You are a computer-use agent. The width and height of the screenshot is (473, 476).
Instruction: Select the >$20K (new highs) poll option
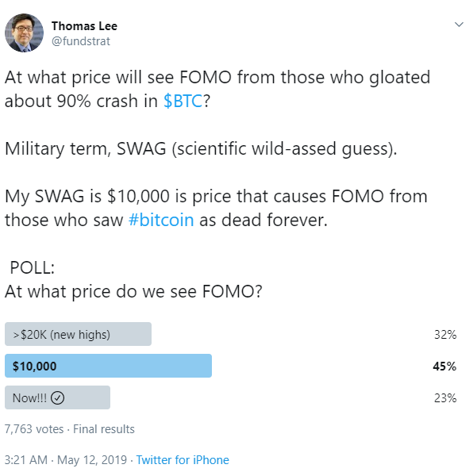pyautogui.click(x=78, y=334)
